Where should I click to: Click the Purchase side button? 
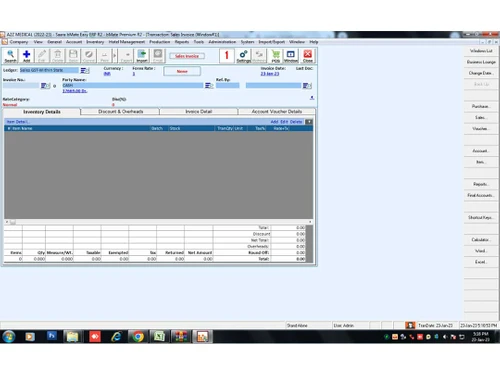click(481, 106)
